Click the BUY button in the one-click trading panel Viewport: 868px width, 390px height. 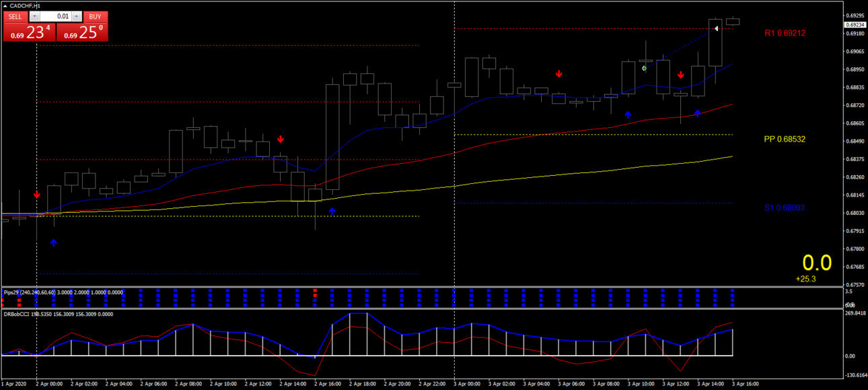96,17
